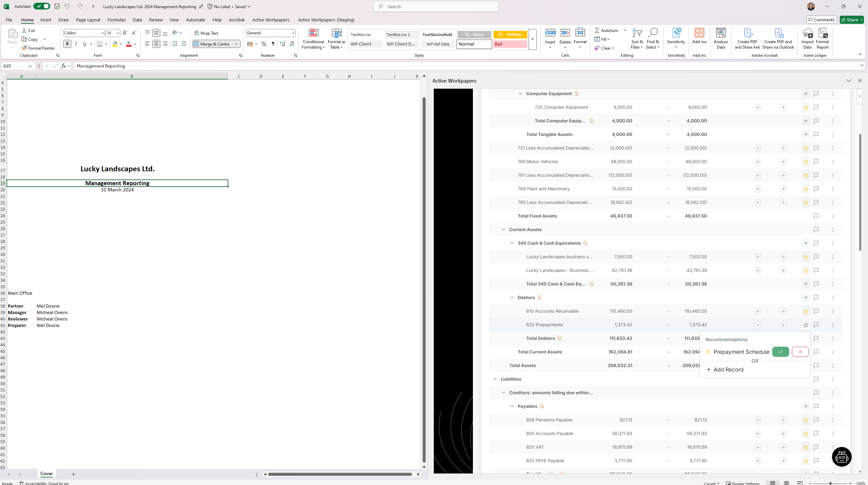Collapse the Liabilities group

coord(495,379)
